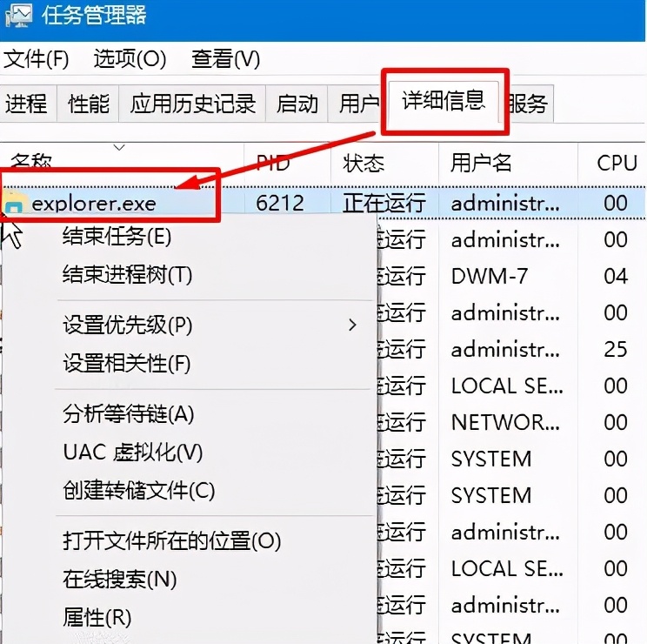Viewport: 647px width, 644px height.
Task: Sort by the PID column header
Action: tap(287, 163)
